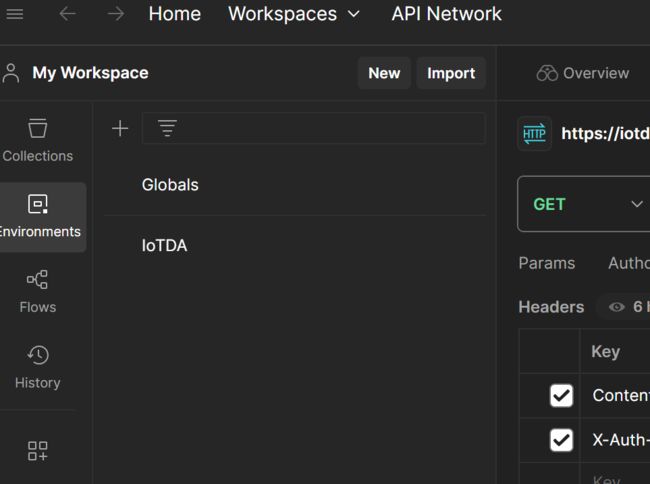Click the HTTP request icon

(534, 133)
